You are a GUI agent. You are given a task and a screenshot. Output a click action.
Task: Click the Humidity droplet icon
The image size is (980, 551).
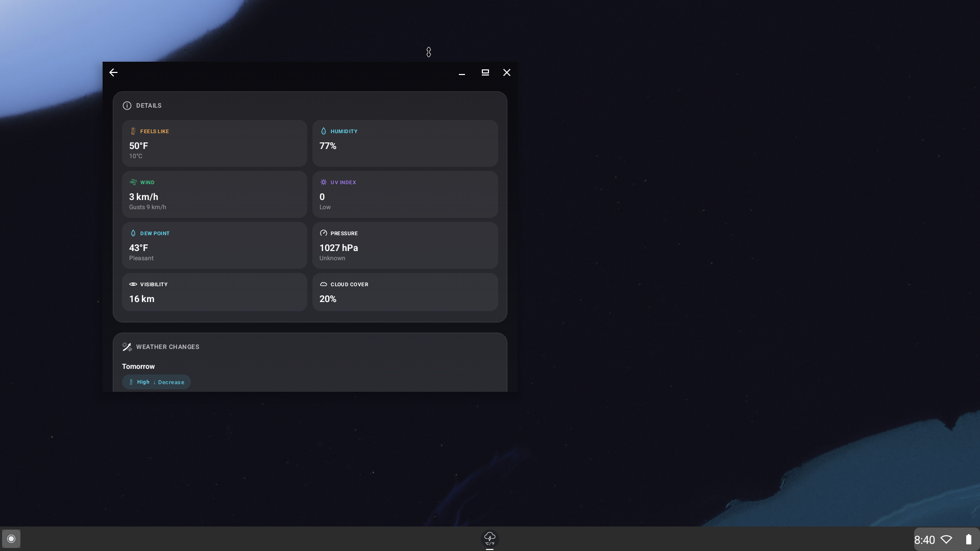pyautogui.click(x=323, y=131)
